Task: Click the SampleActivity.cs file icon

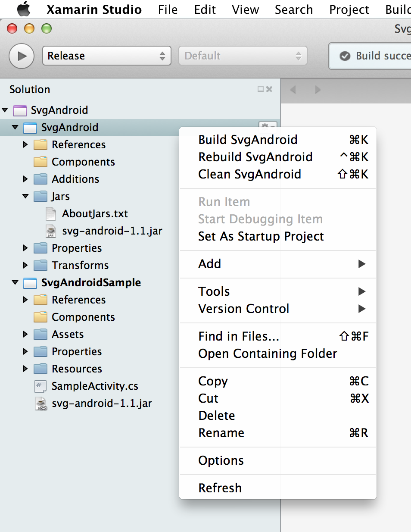Action: (x=40, y=386)
